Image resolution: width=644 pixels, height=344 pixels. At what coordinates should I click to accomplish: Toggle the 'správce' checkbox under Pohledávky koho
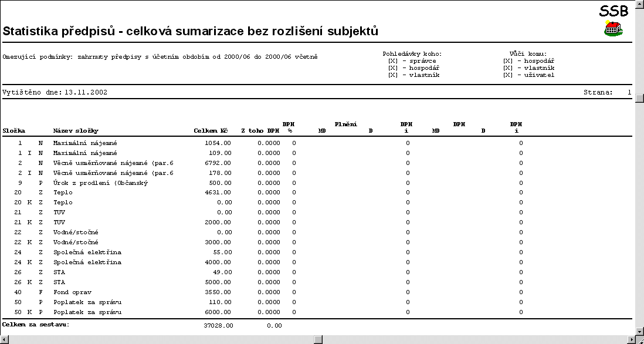(393, 61)
